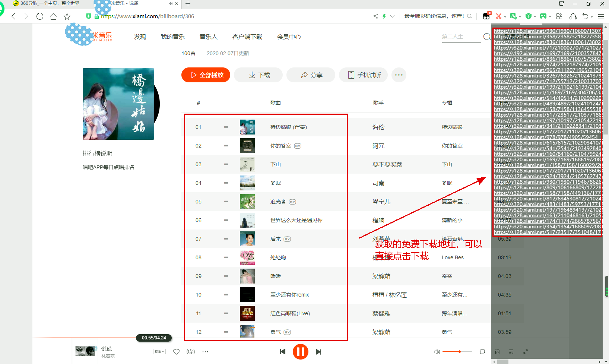The width and height of the screenshot is (609, 364).
Task: Open the now-playing cover beside 说谎
Action: click(85, 351)
